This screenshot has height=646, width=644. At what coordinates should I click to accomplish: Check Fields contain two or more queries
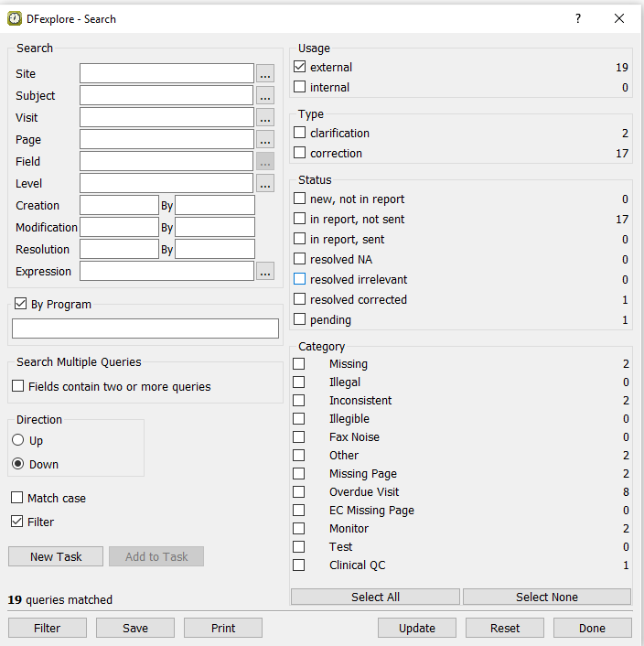18,387
